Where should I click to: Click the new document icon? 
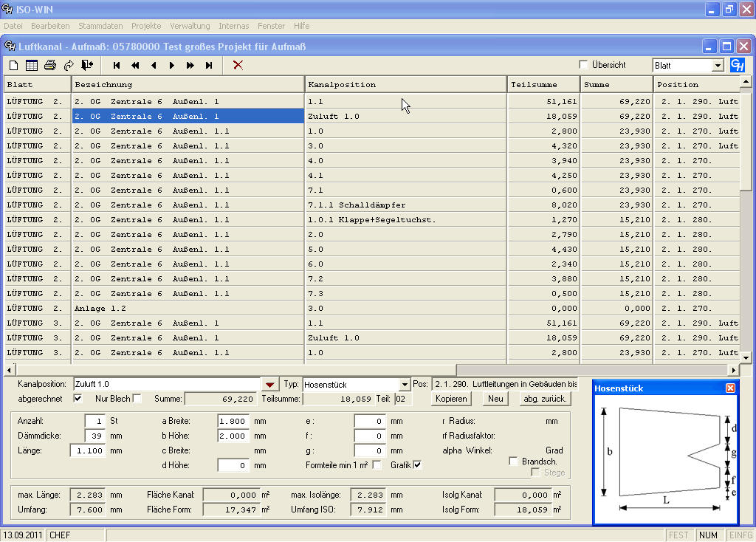pyautogui.click(x=13, y=65)
